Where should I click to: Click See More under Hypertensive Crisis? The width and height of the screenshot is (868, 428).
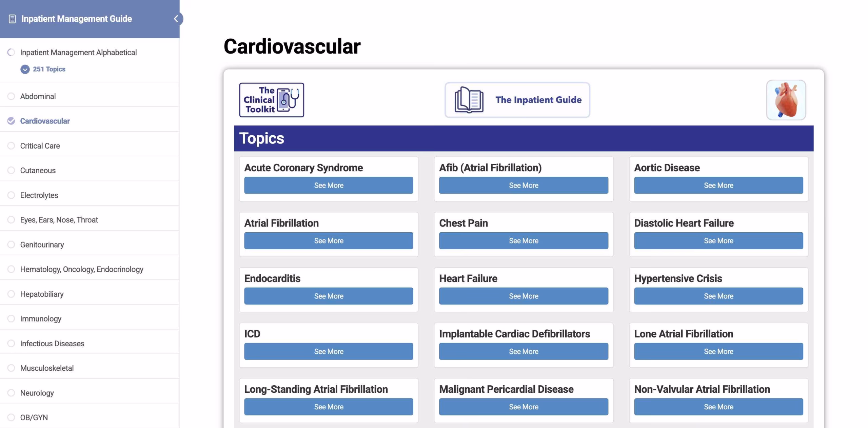pos(718,296)
